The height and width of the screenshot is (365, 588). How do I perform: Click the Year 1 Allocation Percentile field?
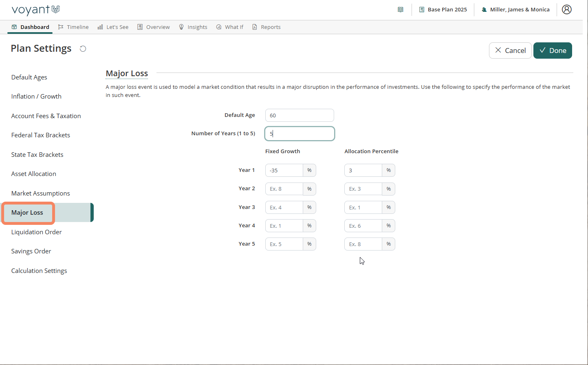[363, 170]
